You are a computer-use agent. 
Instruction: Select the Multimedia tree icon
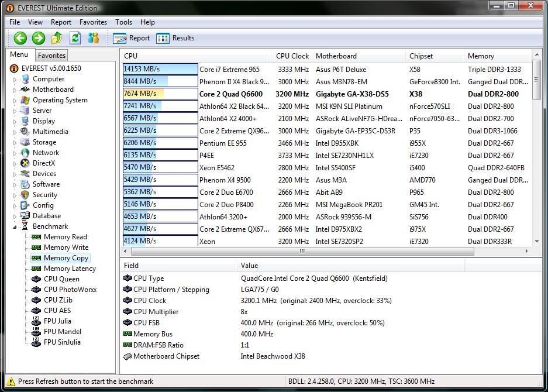point(25,132)
